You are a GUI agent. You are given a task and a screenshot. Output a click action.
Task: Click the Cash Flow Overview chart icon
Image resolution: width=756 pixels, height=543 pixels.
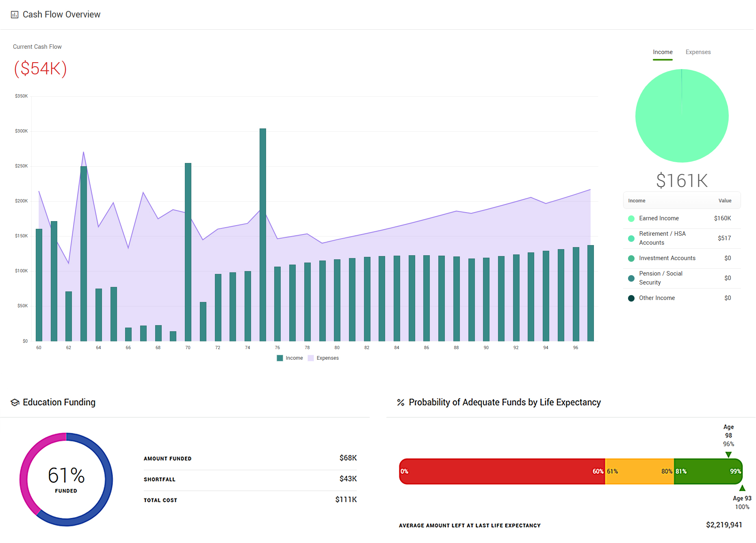coord(15,15)
